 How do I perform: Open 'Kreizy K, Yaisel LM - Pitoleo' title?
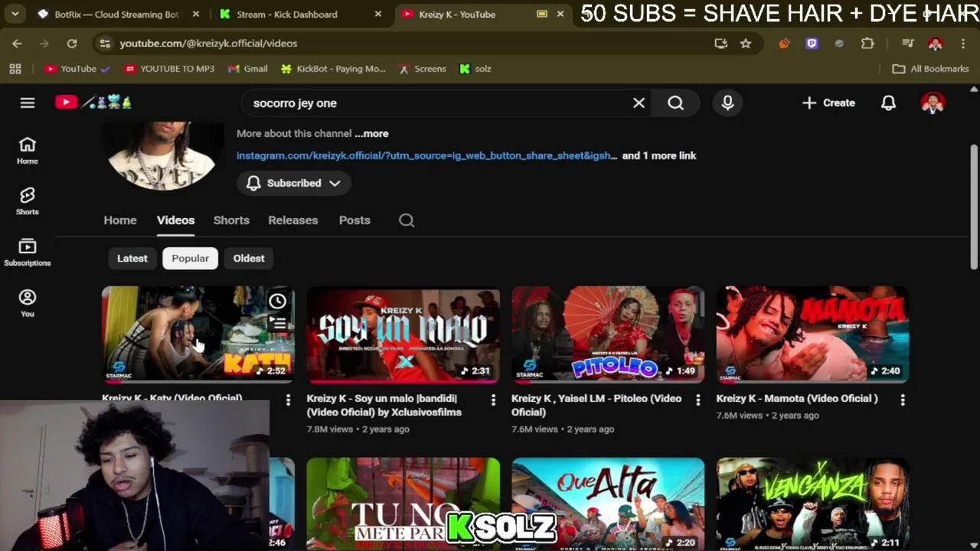596,405
